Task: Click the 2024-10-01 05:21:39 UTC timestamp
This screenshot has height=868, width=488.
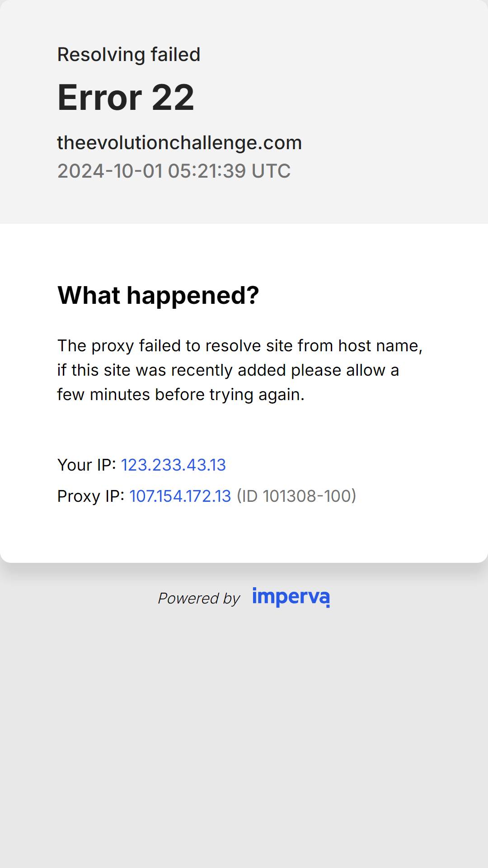Action: (174, 171)
